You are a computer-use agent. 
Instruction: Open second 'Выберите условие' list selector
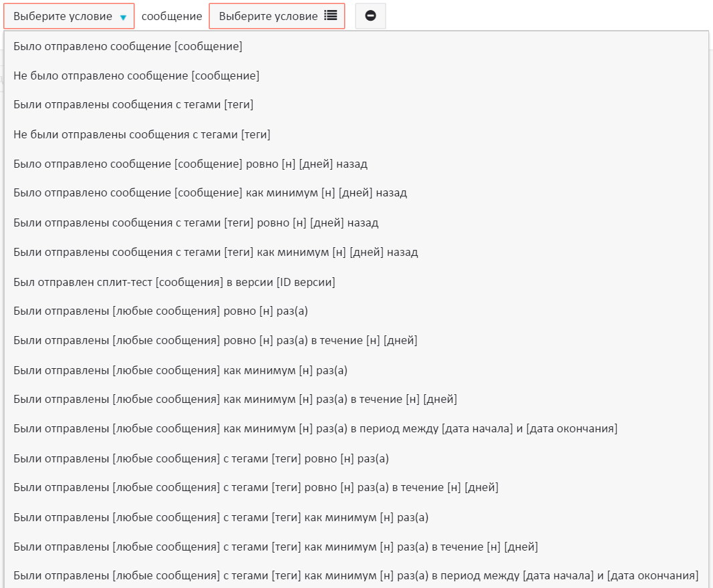[277, 16]
